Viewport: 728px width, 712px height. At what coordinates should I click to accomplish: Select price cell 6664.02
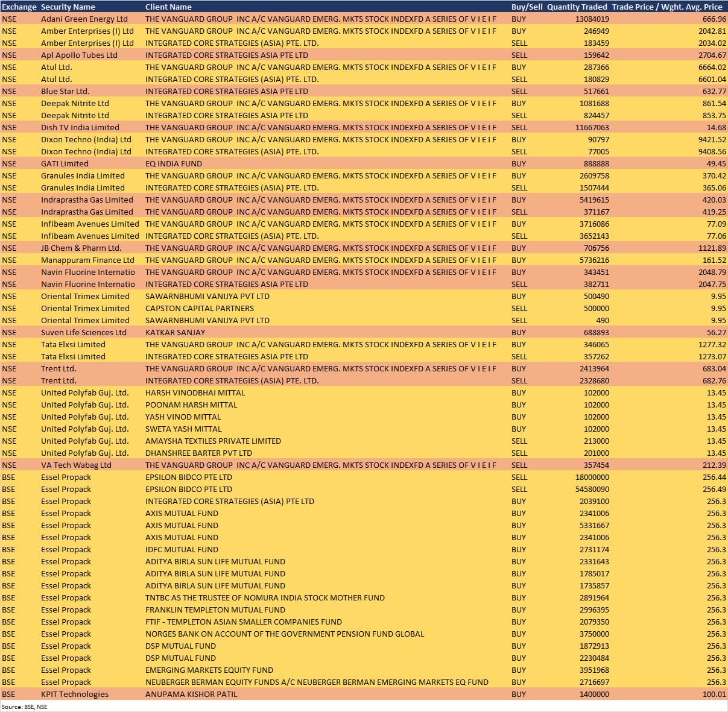pos(712,67)
